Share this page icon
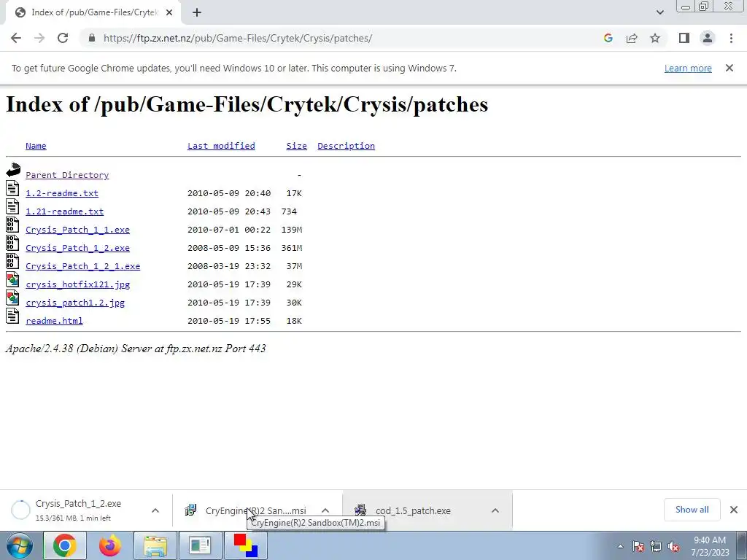 pos(632,38)
